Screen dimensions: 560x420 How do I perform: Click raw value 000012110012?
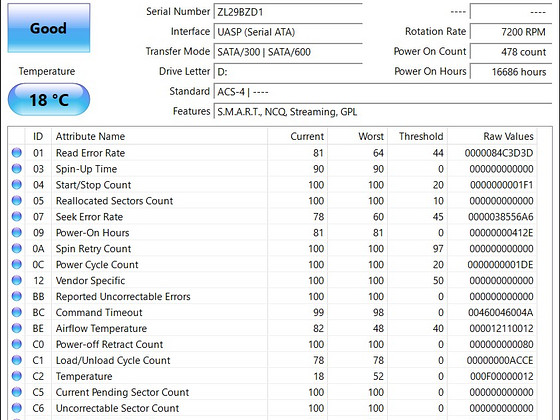[x=501, y=329]
